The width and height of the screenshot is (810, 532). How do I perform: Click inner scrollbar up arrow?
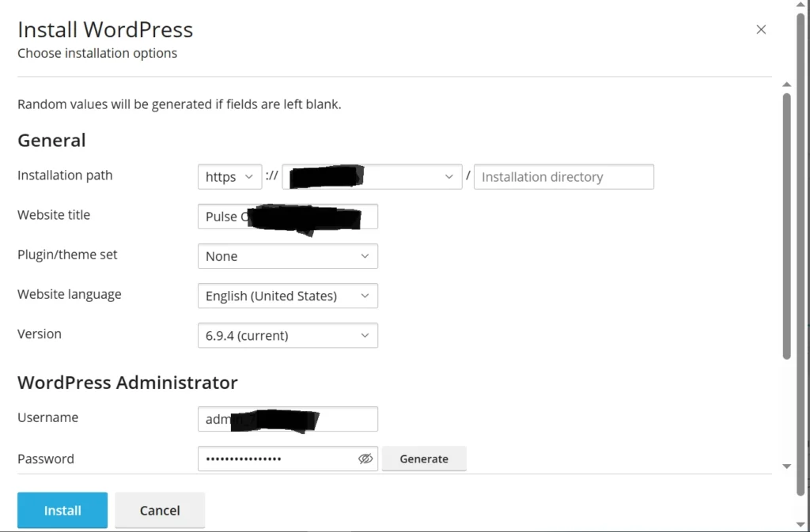pyautogui.click(x=787, y=84)
